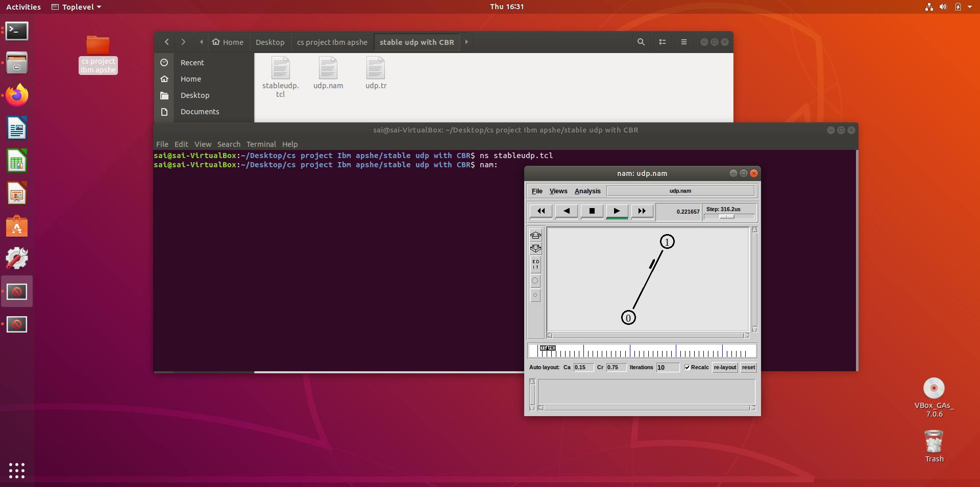
Task: Expand the breadcrumb path chevron in Files
Action: click(466, 42)
